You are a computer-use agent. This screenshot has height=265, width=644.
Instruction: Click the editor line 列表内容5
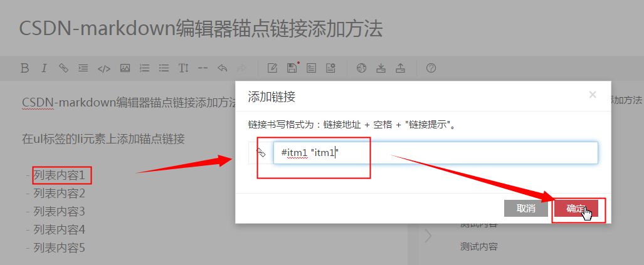click(59, 247)
